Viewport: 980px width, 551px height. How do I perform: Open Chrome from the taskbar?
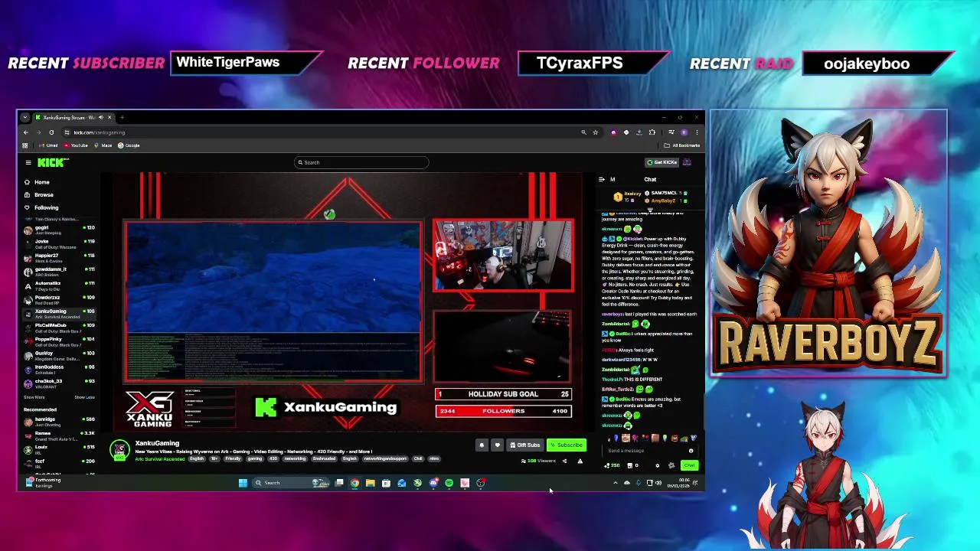[354, 483]
